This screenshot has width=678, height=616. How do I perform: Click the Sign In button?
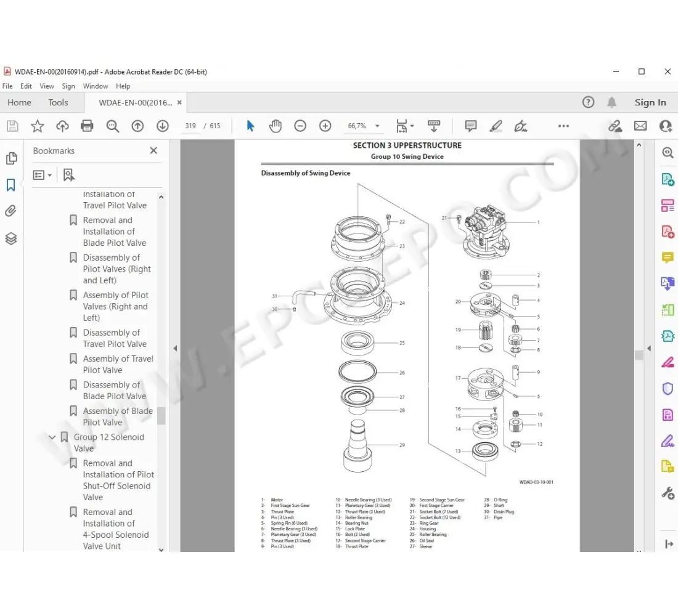point(650,102)
